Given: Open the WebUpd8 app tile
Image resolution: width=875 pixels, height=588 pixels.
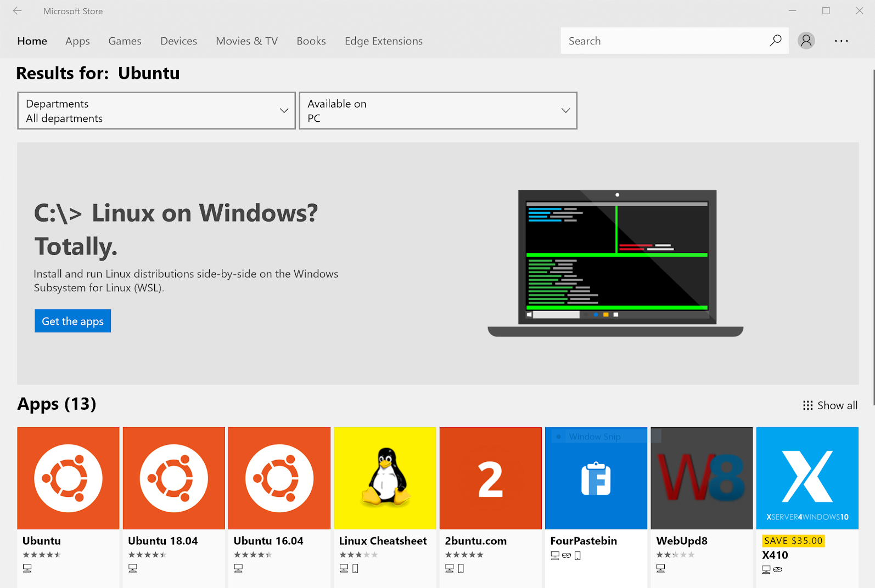Looking at the screenshot, I should pyautogui.click(x=702, y=478).
